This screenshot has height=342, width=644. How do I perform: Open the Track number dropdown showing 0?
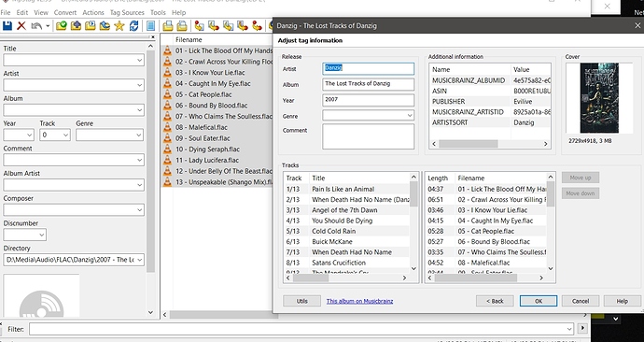[65, 135]
